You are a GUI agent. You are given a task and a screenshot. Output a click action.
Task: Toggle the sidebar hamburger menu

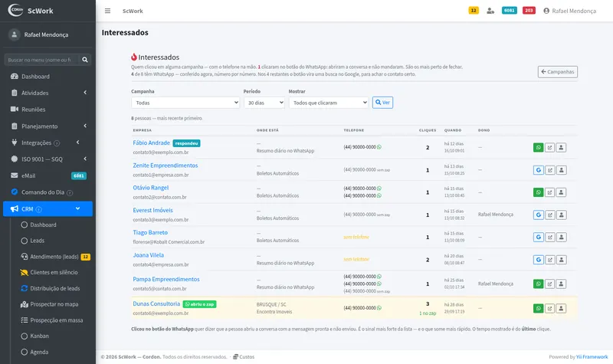tap(107, 11)
